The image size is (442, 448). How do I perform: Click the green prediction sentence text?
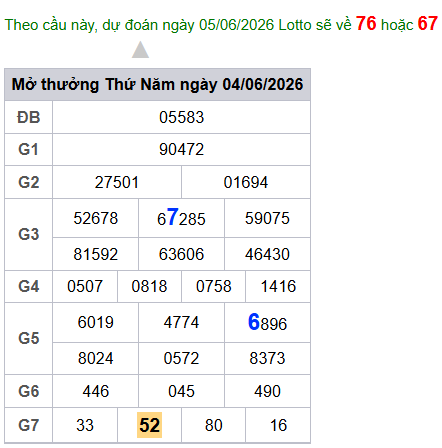(x=221, y=24)
